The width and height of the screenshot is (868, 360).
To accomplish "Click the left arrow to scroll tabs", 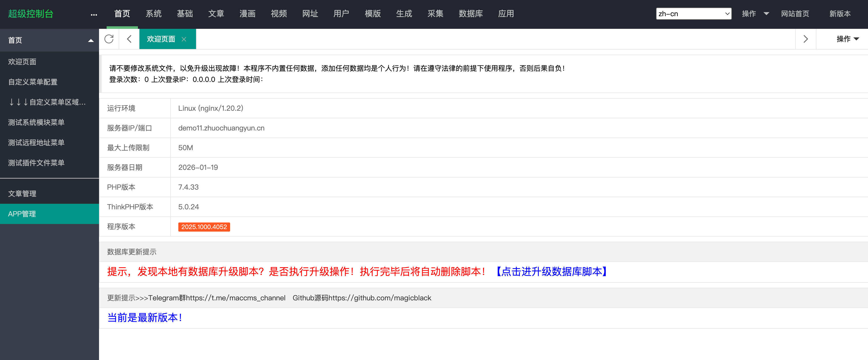I will tap(129, 39).
